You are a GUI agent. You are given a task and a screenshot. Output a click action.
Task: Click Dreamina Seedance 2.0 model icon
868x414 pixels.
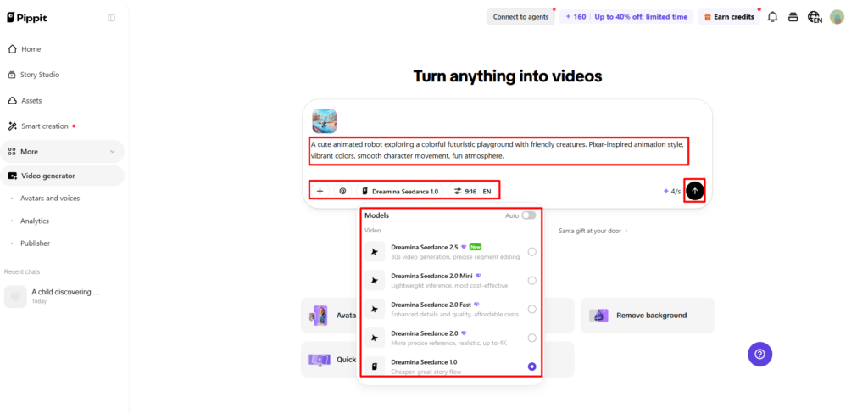(x=375, y=338)
